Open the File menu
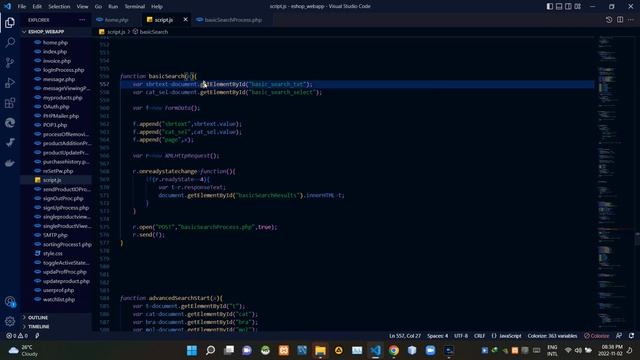 (22, 7)
